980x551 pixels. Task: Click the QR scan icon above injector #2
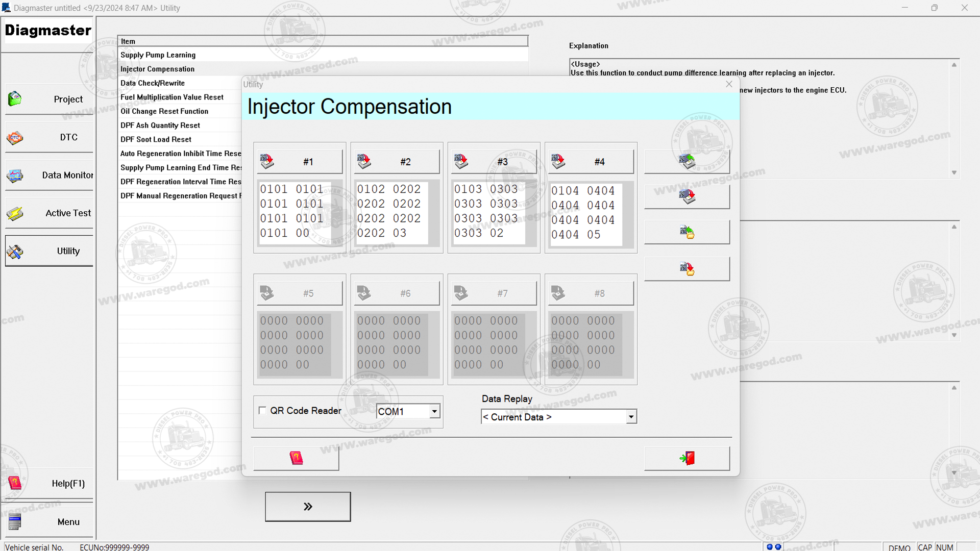coord(364,160)
